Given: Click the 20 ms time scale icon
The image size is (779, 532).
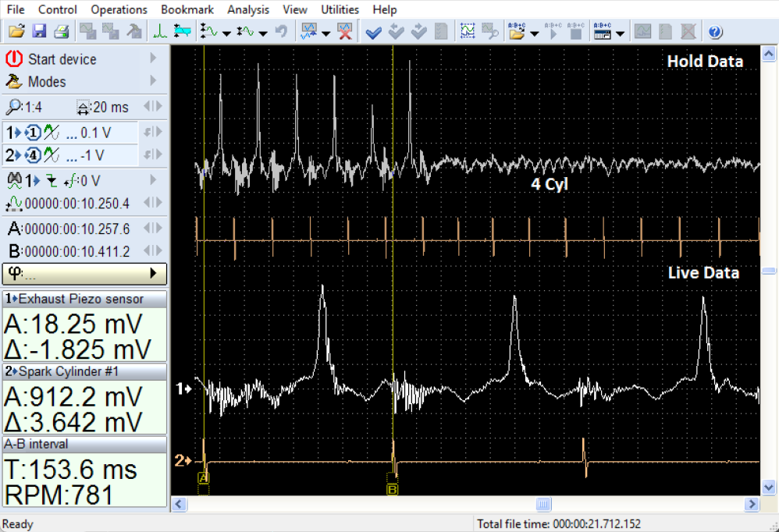Looking at the screenshot, I should tap(83, 107).
